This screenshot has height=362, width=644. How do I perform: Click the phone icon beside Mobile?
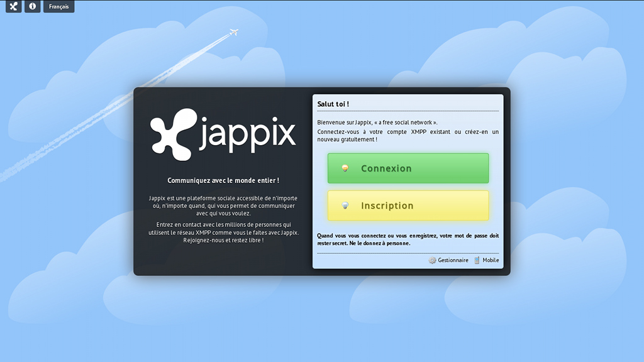pyautogui.click(x=477, y=260)
